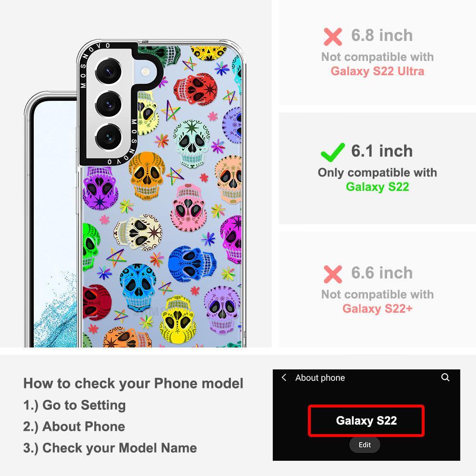Click the About phone title
Viewport: 476px width, 476px height.
pyautogui.click(x=320, y=377)
